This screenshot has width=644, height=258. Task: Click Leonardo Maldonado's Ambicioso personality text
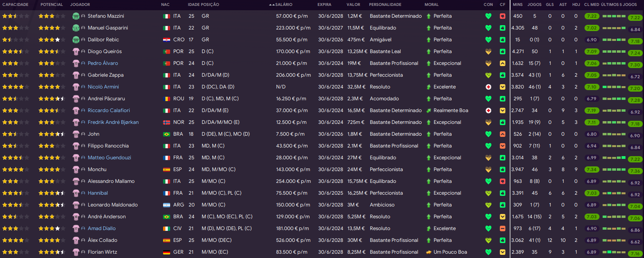(382, 205)
